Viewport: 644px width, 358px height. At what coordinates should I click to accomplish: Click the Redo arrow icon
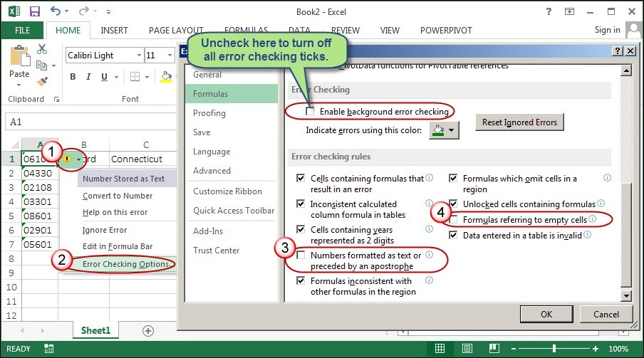[84, 11]
